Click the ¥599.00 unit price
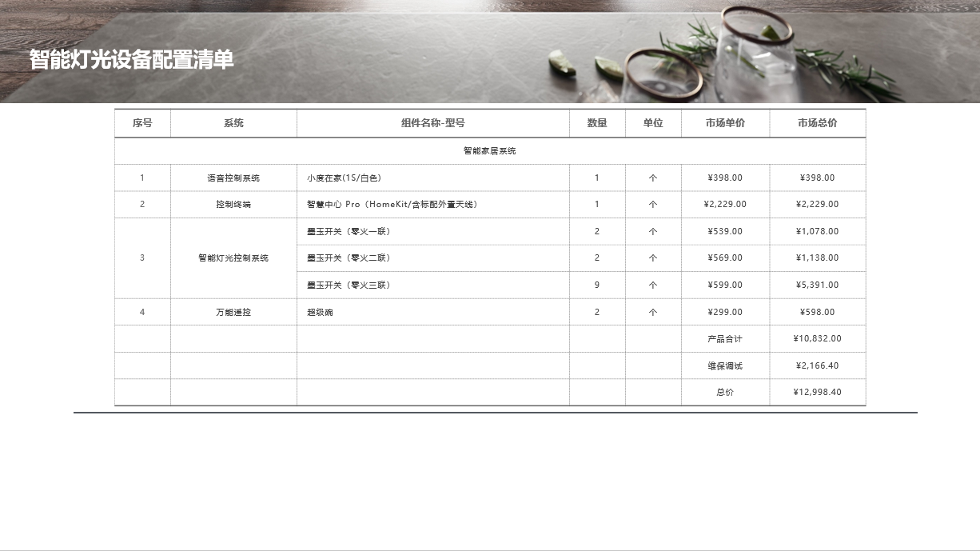The height and width of the screenshot is (551, 980). pos(725,285)
